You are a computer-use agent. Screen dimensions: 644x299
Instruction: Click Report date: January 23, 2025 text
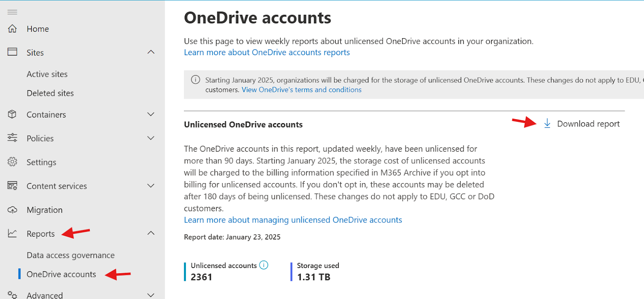pos(232,237)
